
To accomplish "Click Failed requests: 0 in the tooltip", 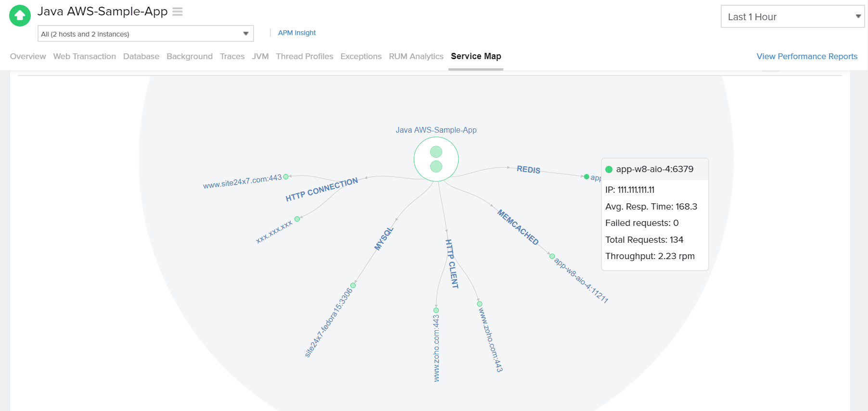I will 642,223.
